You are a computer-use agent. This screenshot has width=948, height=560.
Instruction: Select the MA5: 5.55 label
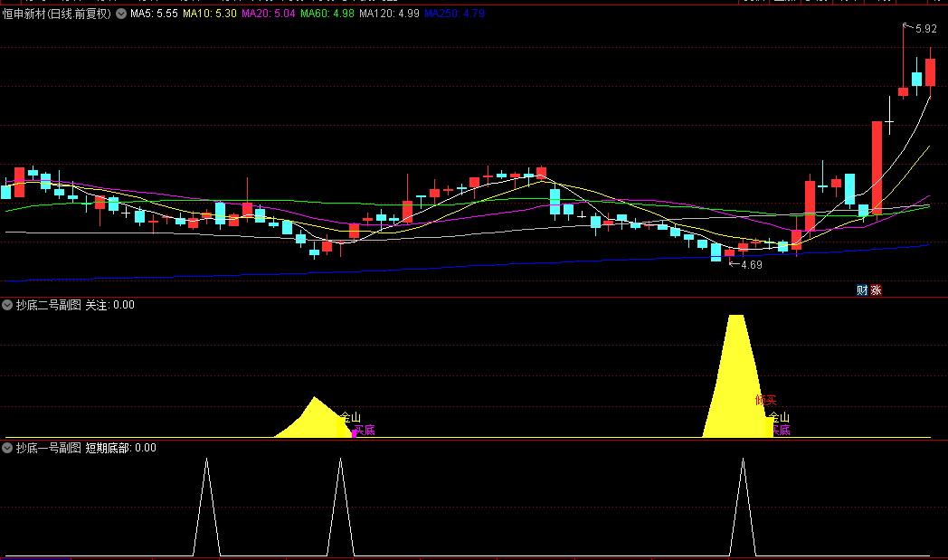point(154,14)
